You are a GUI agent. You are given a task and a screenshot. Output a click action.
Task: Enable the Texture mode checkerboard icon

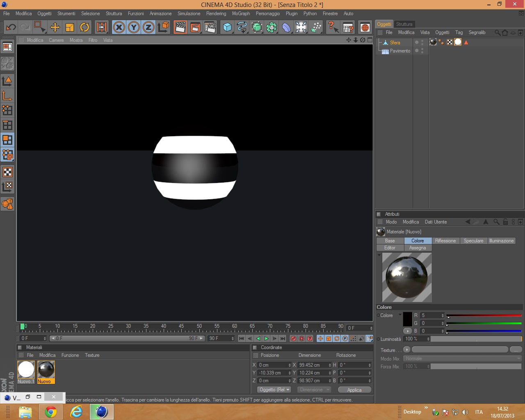tap(7, 172)
